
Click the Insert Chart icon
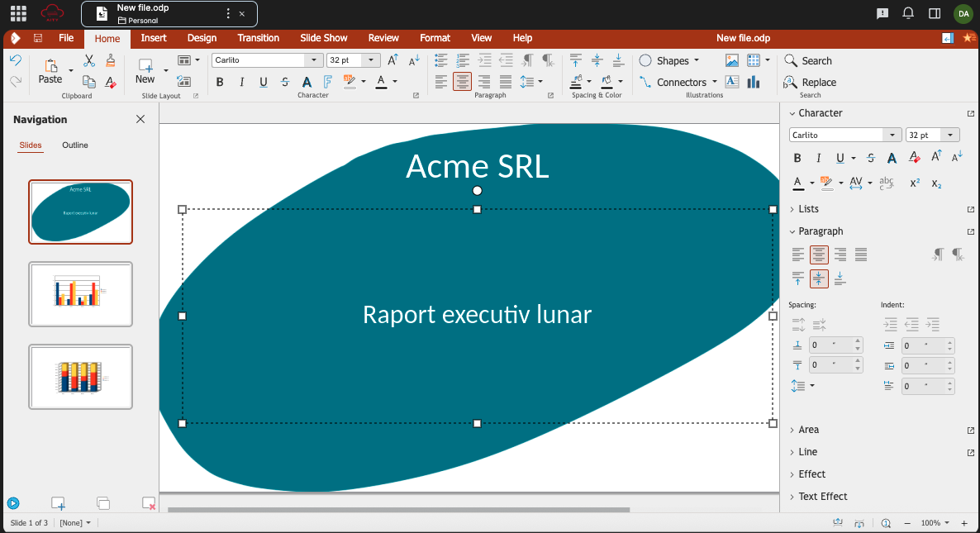click(753, 82)
